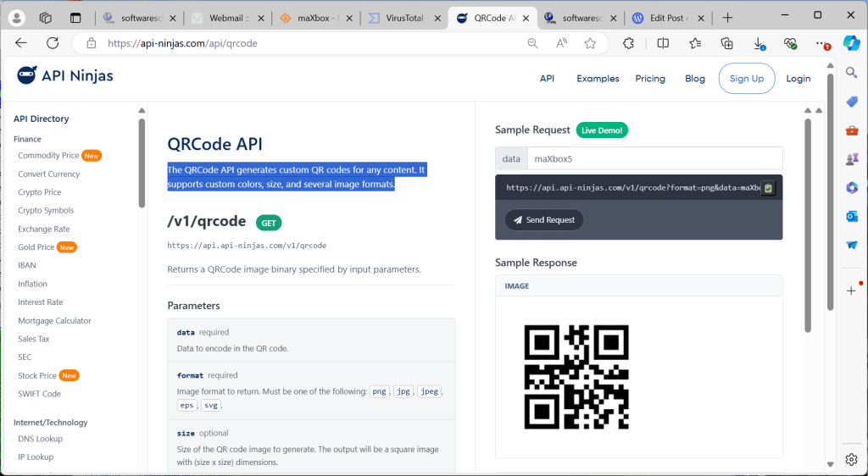Click the zoom magnifier icon in the address bar
Screen dimensions: 868x476
533,43
